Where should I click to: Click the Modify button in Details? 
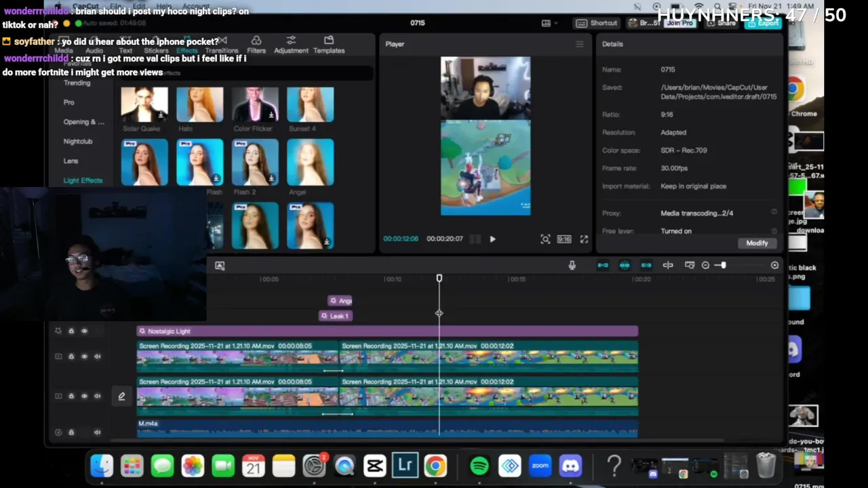[x=757, y=243]
